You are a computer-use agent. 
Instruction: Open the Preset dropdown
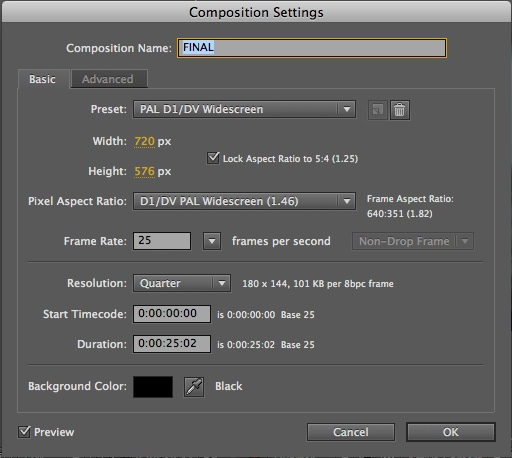click(244, 109)
